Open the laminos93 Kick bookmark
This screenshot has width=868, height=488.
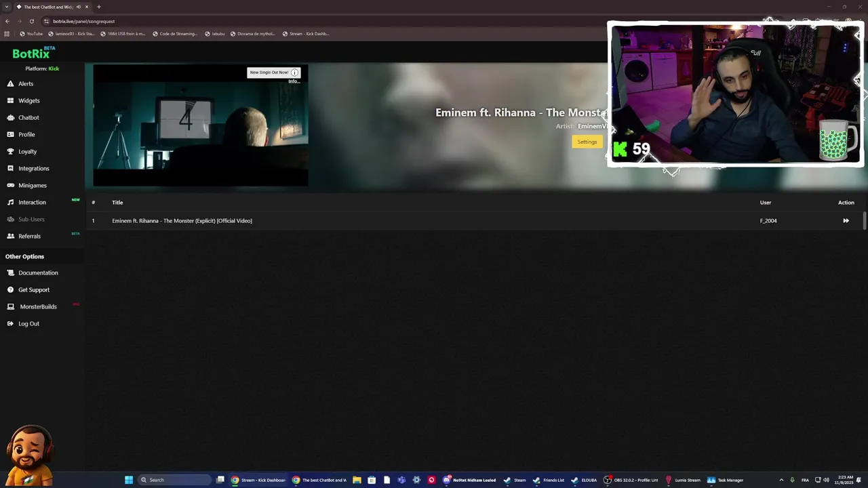click(71, 34)
